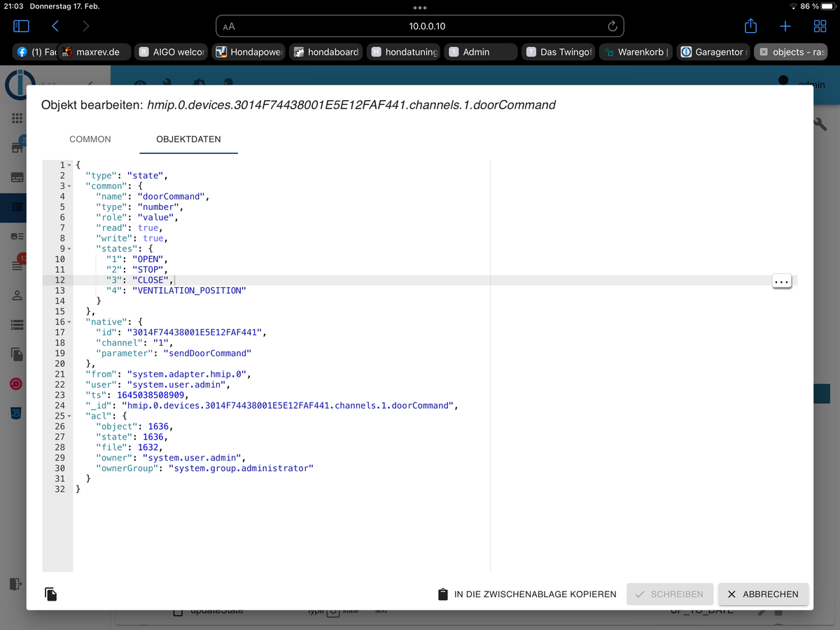The width and height of the screenshot is (840, 630).
Task: Open the sidebar files icon
Action: pos(17,354)
